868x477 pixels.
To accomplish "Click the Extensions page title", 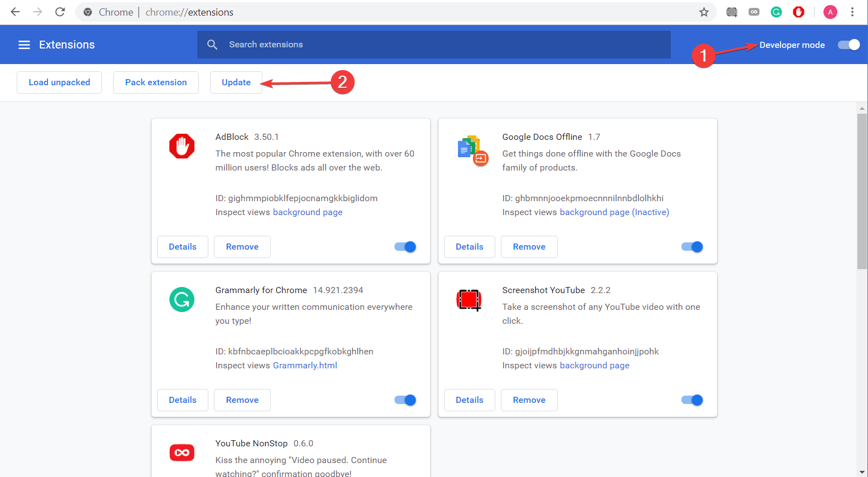I will pyautogui.click(x=67, y=45).
